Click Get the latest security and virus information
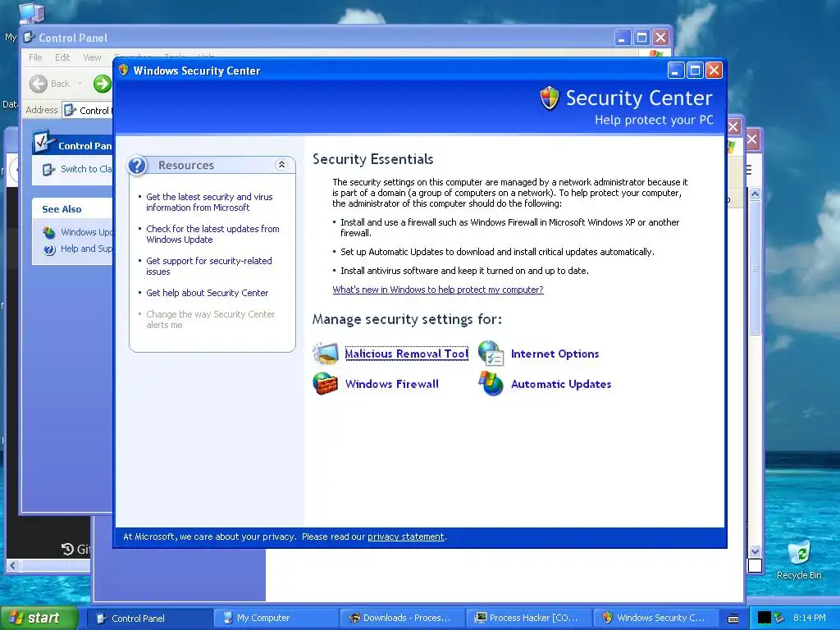This screenshot has width=840, height=630. tap(209, 203)
